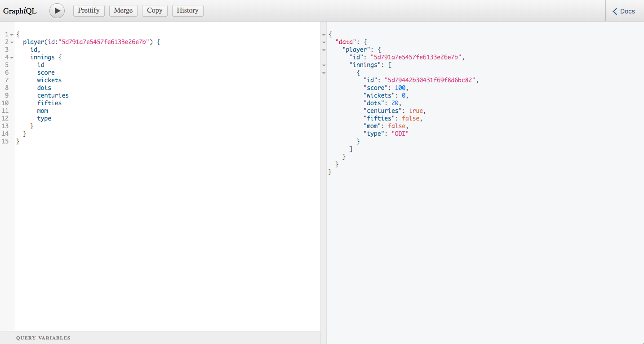
Task: Place cursor on score field in query editor
Action: pos(46,72)
